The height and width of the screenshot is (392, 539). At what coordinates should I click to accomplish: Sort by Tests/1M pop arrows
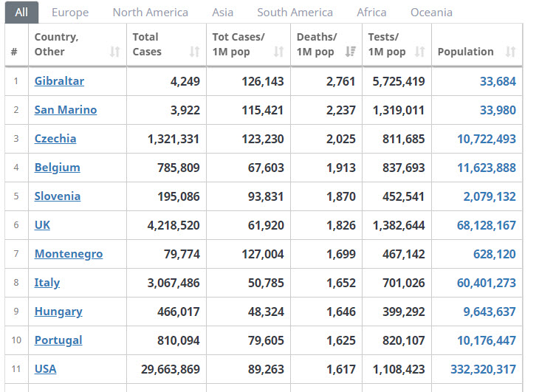[419, 52]
